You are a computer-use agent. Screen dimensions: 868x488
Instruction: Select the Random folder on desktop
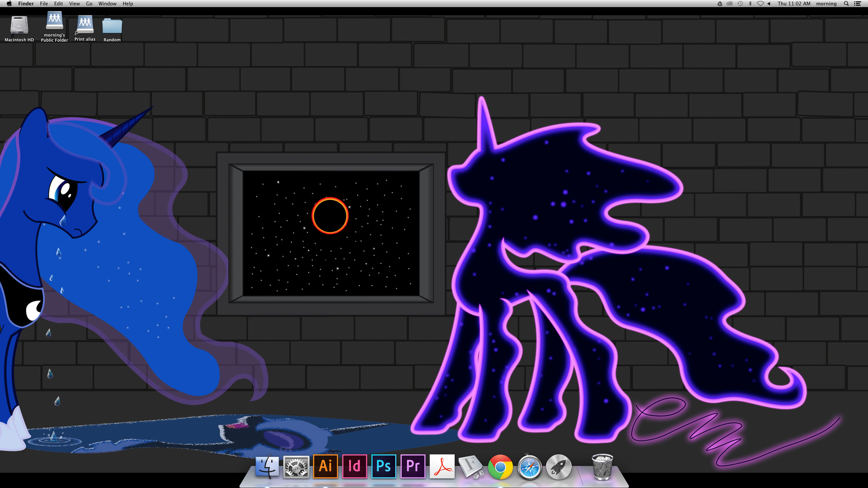[x=112, y=30]
